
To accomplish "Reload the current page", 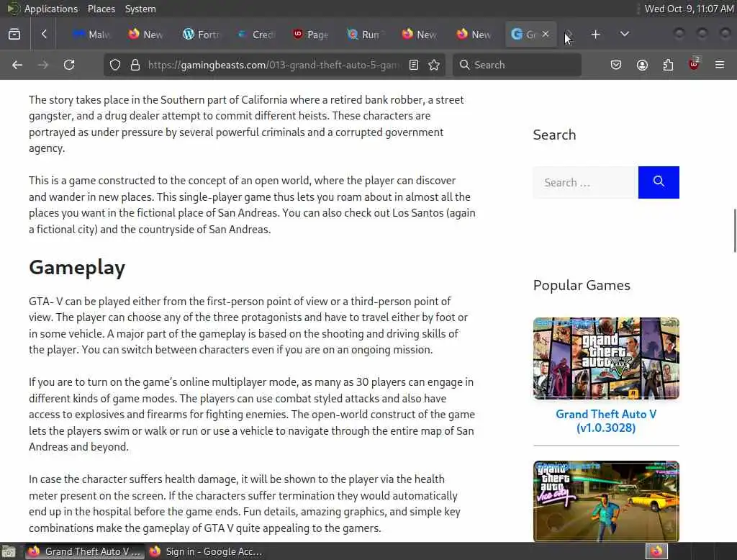I will point(69,65).
